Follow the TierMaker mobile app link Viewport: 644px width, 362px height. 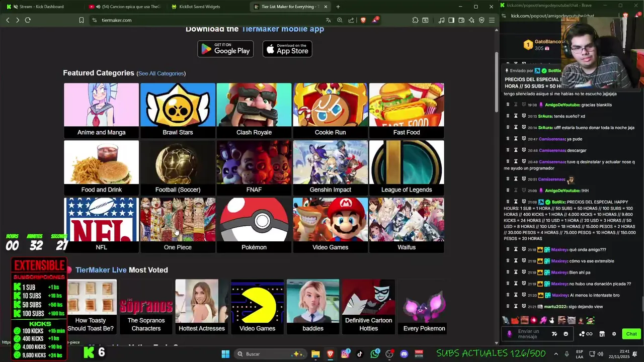point(283,29)
